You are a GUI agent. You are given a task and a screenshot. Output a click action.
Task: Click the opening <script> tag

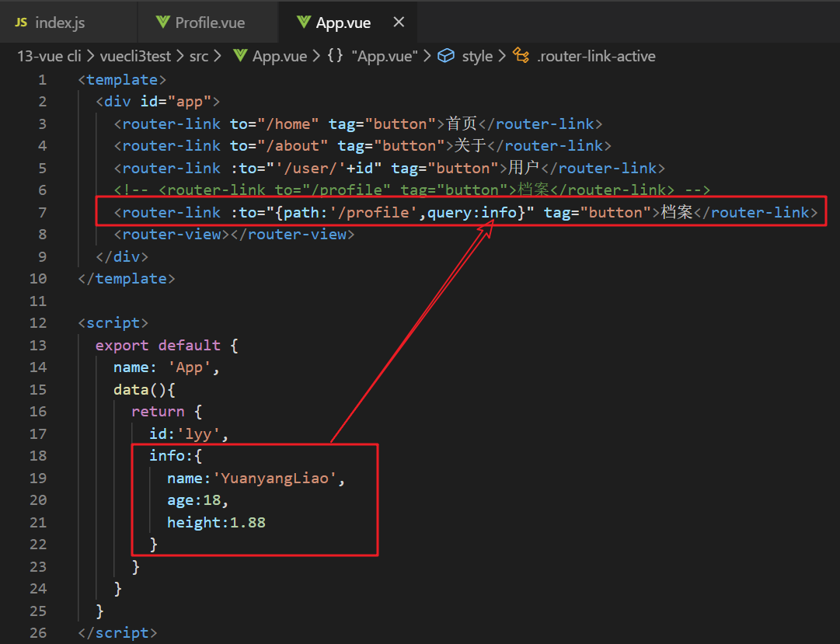pyautogui.click(x=113, y=323)
